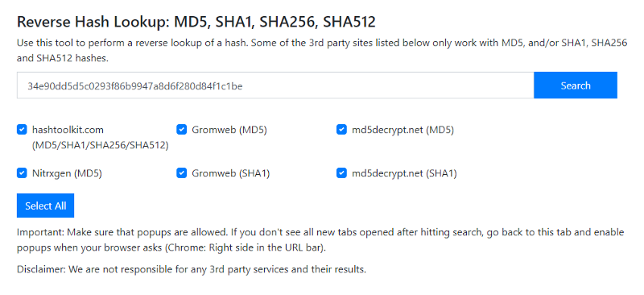Toggle the Gromweb (SHA1) checkbox

pos(182,173)
